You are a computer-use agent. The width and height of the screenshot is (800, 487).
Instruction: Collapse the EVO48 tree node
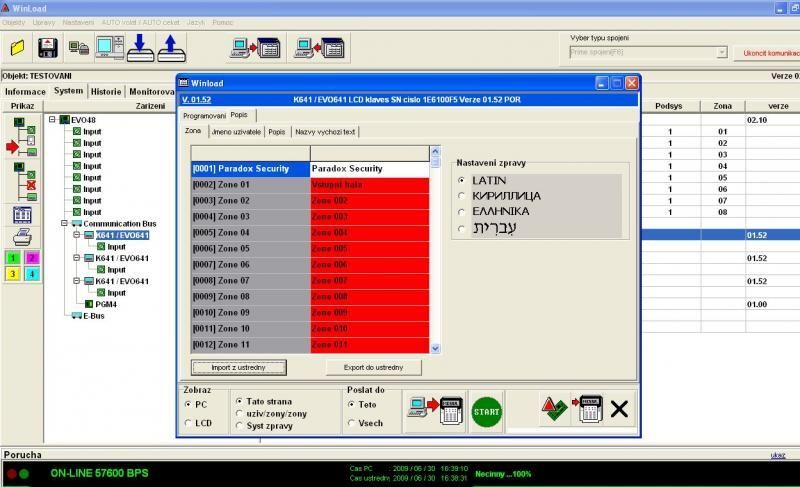[x=53, y=120]
